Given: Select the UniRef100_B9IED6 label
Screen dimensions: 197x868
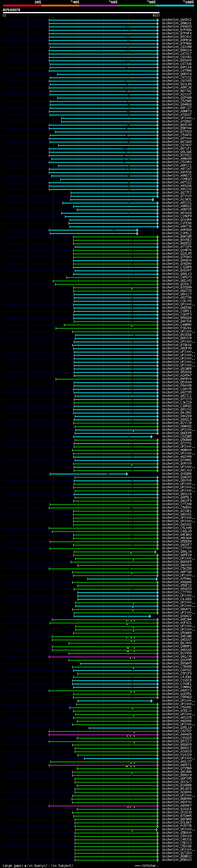Looking at the screenshot, I should click(x=177, y=335).
